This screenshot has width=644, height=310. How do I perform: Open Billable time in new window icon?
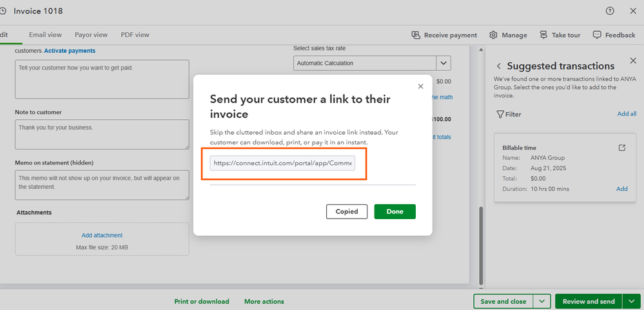622,148
